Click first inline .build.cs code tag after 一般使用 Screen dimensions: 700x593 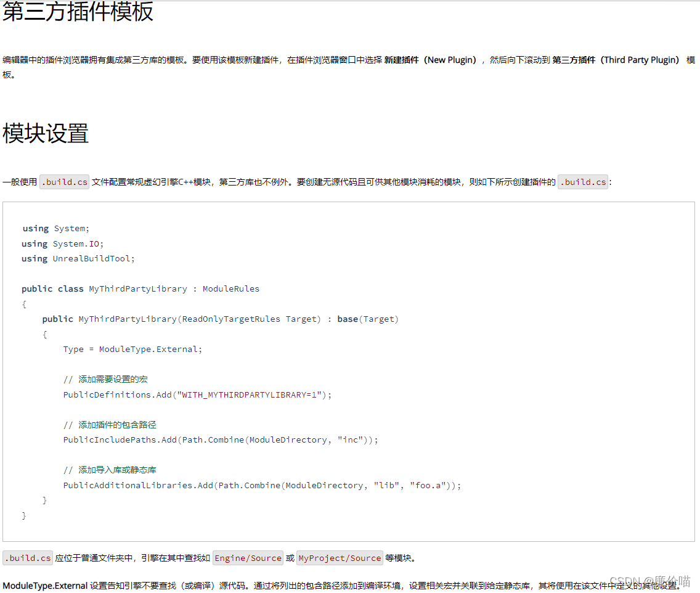click(64, 182)
